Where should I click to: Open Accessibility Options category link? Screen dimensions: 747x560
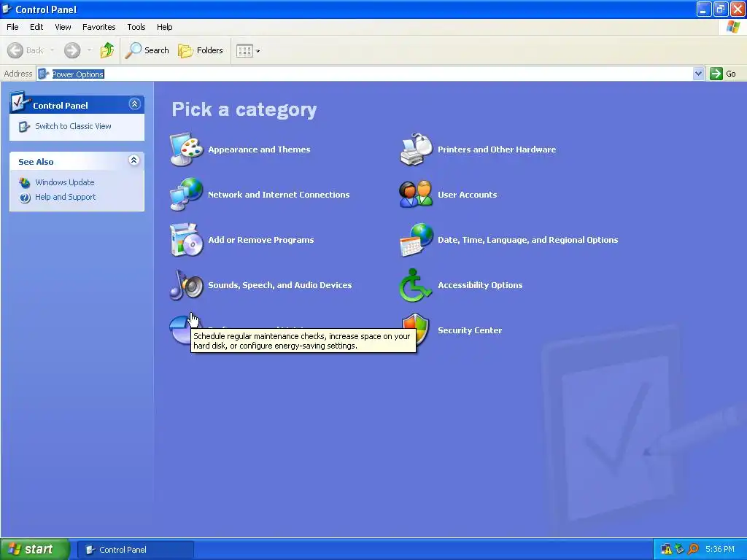(x=480, y=285)
